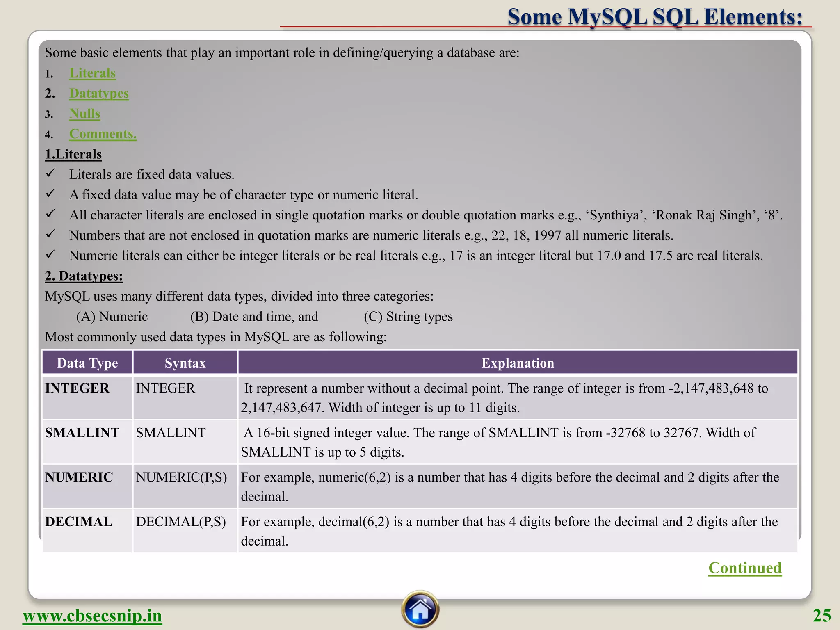Follow the Nulls link
The height and width of the screenshot is (630, 840).
click(x=84, y=114)
